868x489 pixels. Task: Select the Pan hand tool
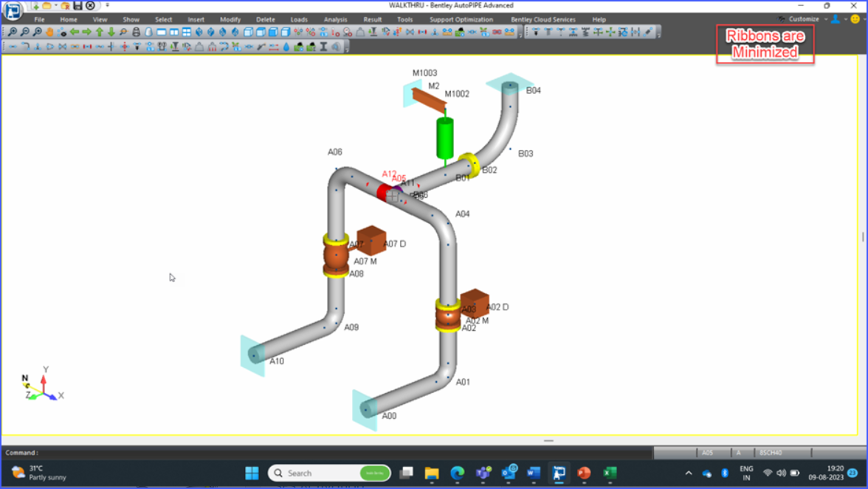(49, 32)
